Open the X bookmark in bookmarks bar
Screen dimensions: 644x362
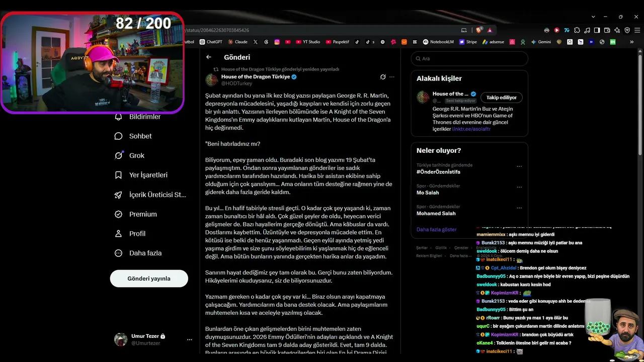click(256, 42)
